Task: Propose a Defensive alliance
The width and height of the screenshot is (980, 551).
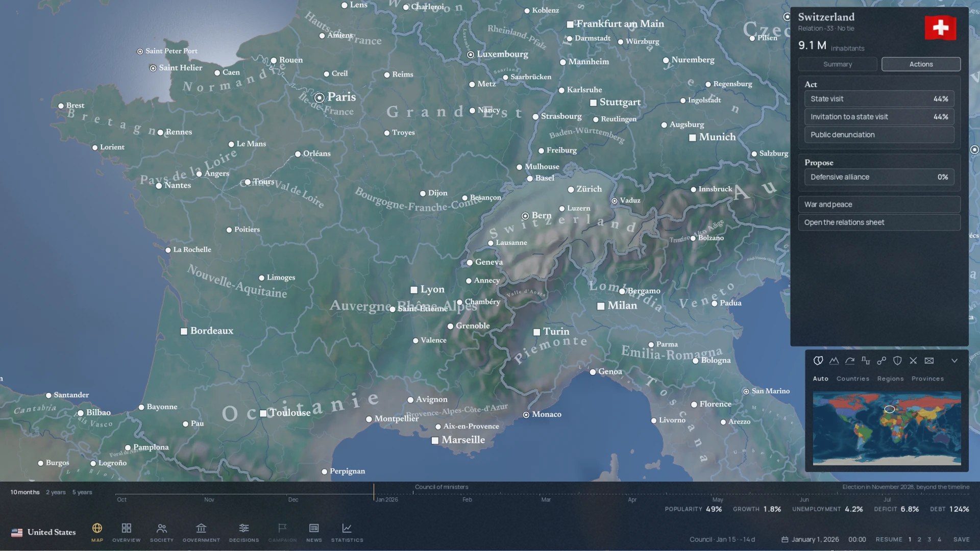Action: pyautogui.click(x=879, y=177)
